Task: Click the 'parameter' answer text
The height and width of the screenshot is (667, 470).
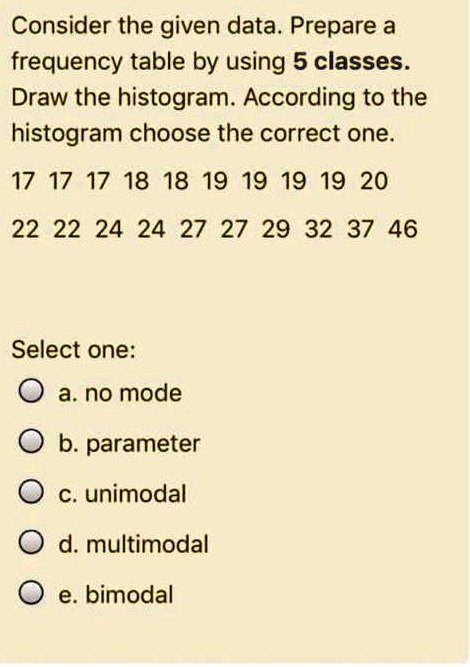Action: (143, 445)
